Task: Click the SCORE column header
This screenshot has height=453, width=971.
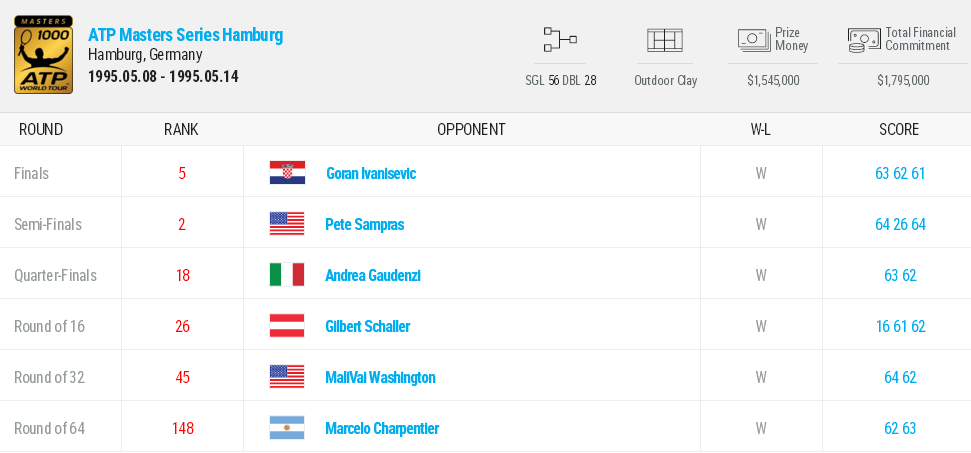Action: point(899,129)
